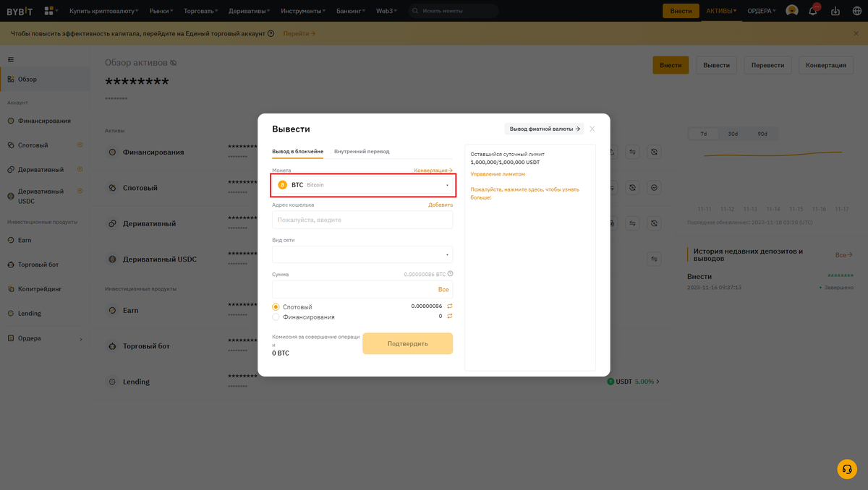
Task: Click swap arrows in Спотовый balance row
Action: tap(449, 306)
